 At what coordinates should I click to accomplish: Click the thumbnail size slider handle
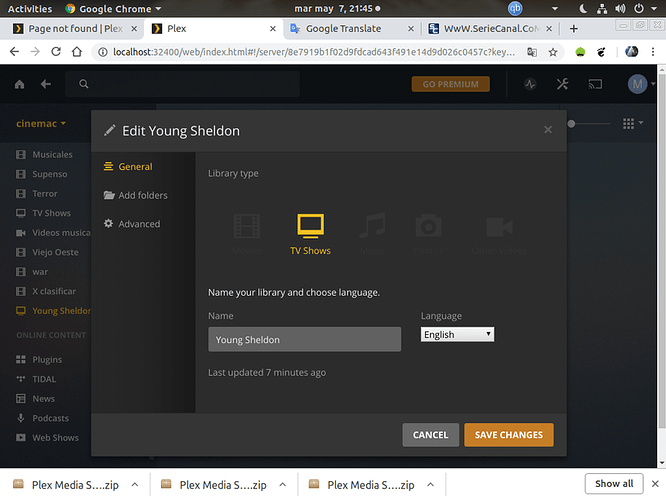point(571,124)
